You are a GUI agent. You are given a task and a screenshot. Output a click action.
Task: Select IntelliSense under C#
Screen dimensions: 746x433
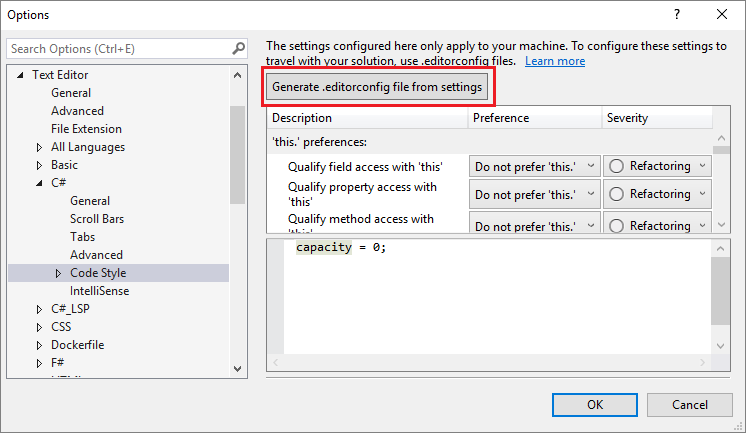pos(99,291)
